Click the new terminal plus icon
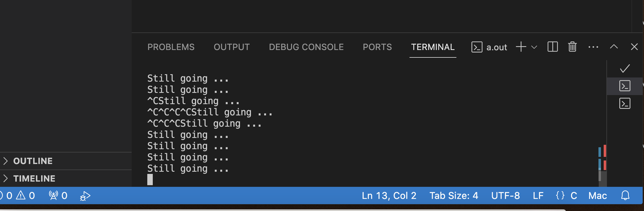Screen dimensions: 644x211 [x=521, y=47]
